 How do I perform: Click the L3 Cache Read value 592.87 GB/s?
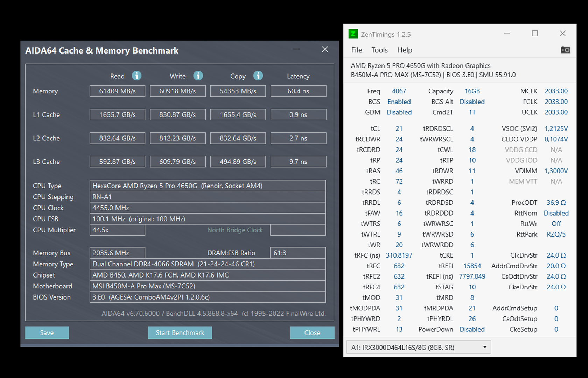(117, 162)
